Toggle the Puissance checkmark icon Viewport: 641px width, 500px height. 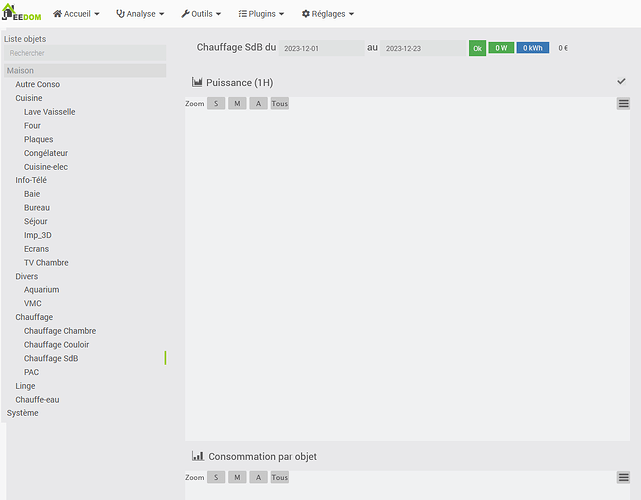621,81
